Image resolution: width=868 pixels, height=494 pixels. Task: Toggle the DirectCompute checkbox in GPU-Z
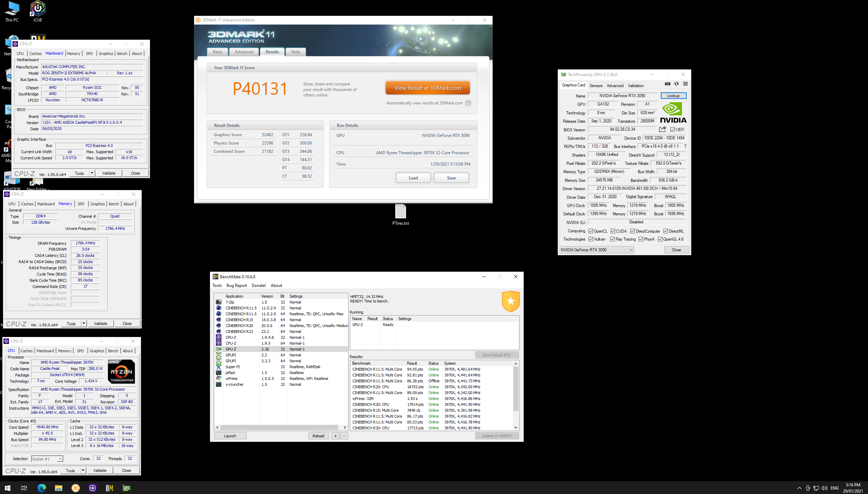[632, 231]
